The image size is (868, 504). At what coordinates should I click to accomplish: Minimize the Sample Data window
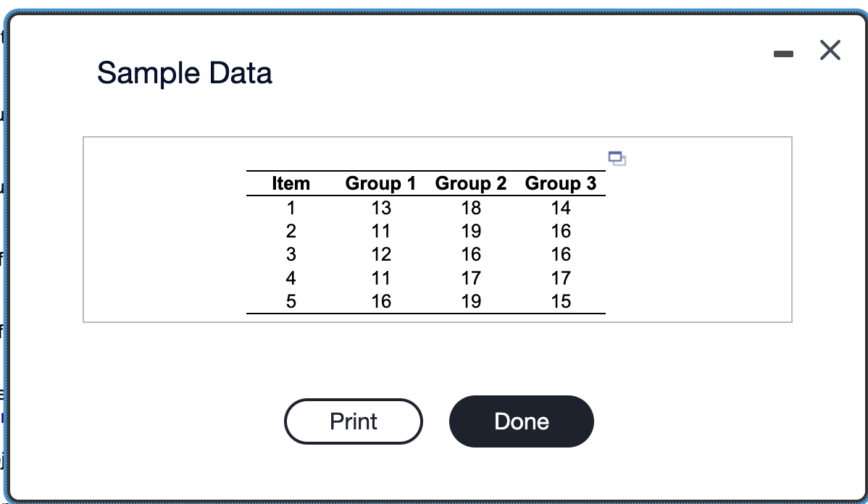[x=783, y=53]
